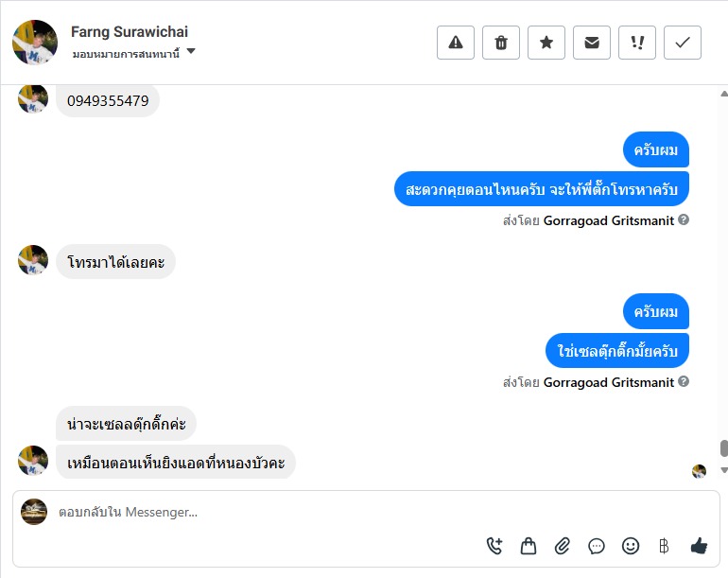Delete conversation with the trash icon
728x578 pixels.
tap(501, 43)
